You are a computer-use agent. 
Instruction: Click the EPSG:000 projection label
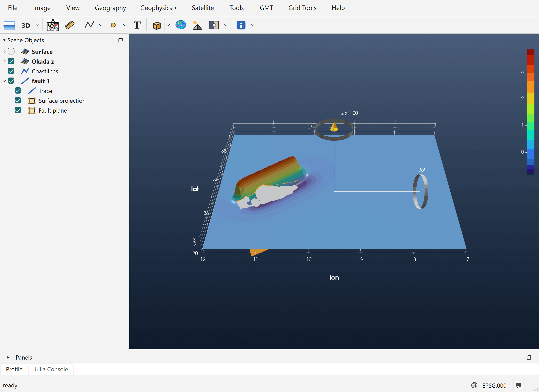pyautogui.click(x=494, y=385)
